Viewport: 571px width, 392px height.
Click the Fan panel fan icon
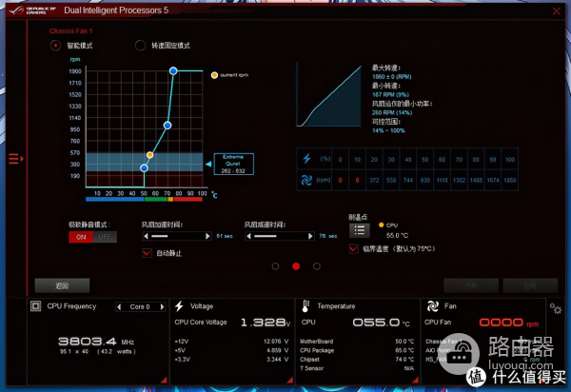coord(433,306)
